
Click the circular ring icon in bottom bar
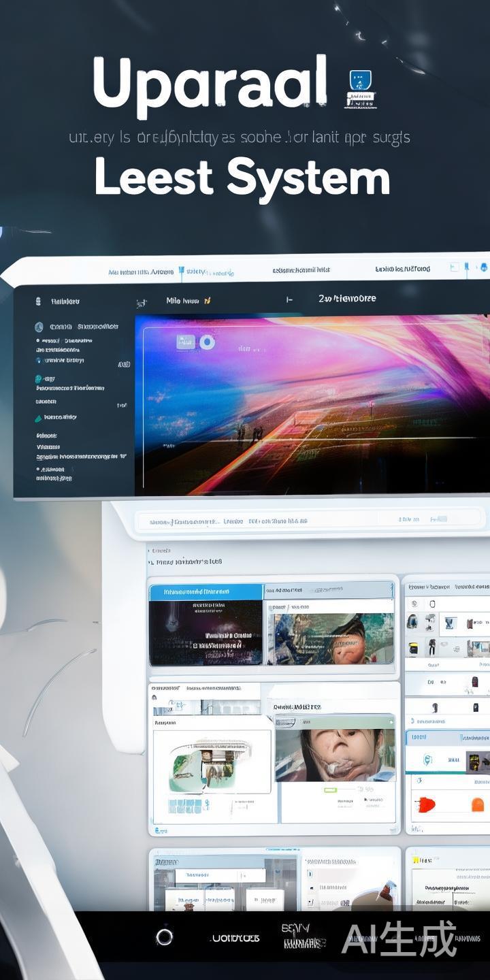point(164,937)
